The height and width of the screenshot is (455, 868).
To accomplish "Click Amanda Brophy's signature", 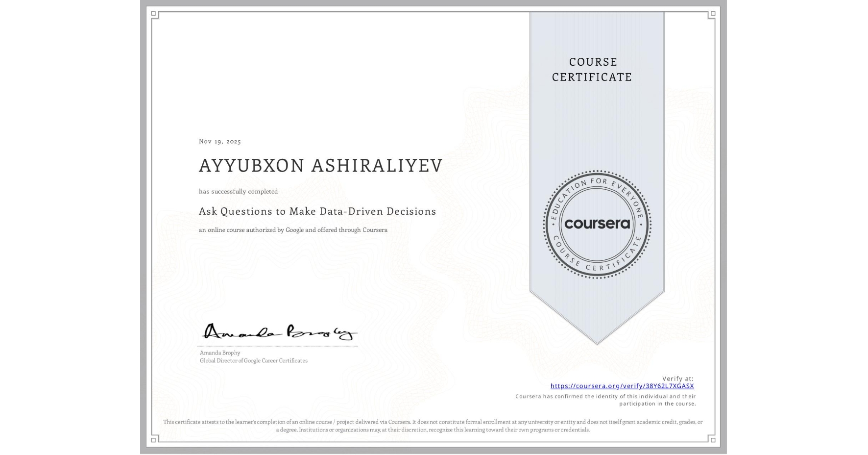I will 278,332.
